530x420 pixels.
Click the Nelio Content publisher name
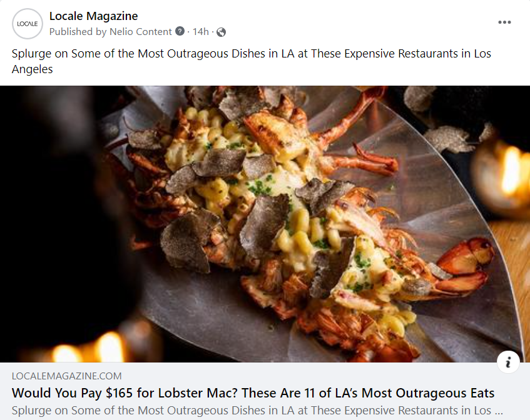(x=141, y=32)
